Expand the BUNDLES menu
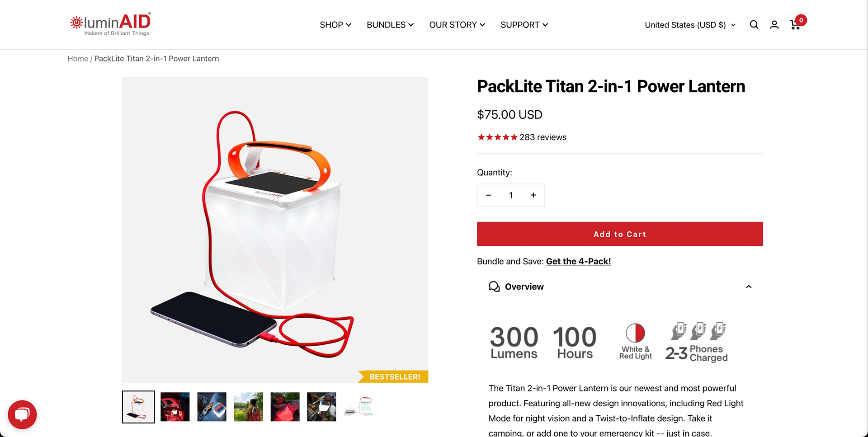Viewport: 868px width, 437px height. click(x=390, y=25)
